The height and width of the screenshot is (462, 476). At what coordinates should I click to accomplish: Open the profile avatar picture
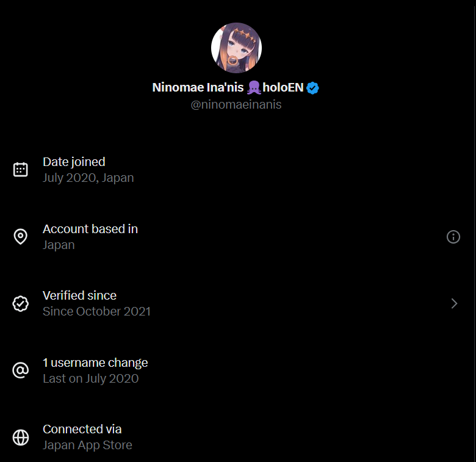tap(236, 48)
